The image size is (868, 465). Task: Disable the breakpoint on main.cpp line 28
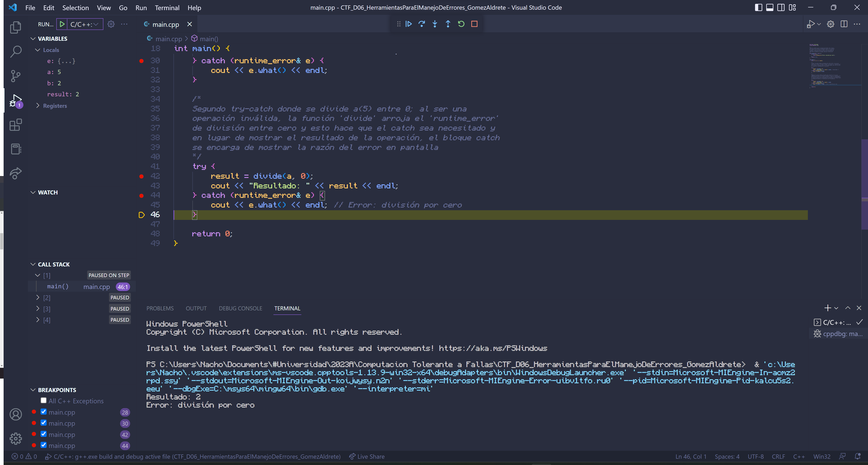click(x=43, y=411)
